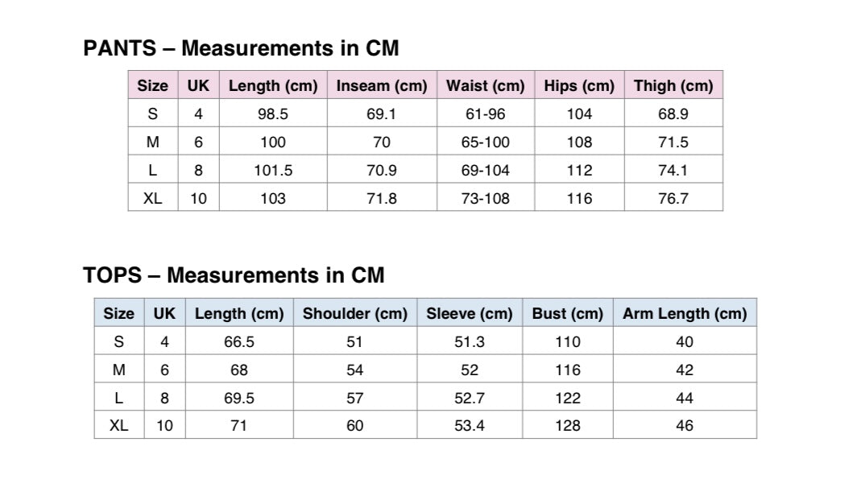Select hips value 116 for XL pants
The width and height of the screenshot is (849, 504).
point(578,198)
